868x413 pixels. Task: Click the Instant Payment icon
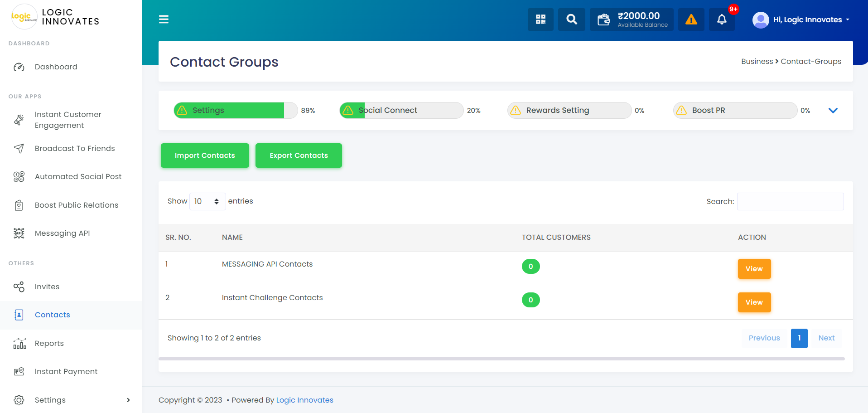click(19, 372)
